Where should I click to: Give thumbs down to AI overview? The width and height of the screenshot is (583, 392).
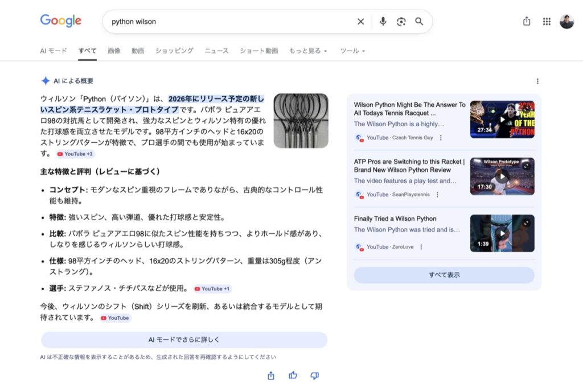click(314, 376)
